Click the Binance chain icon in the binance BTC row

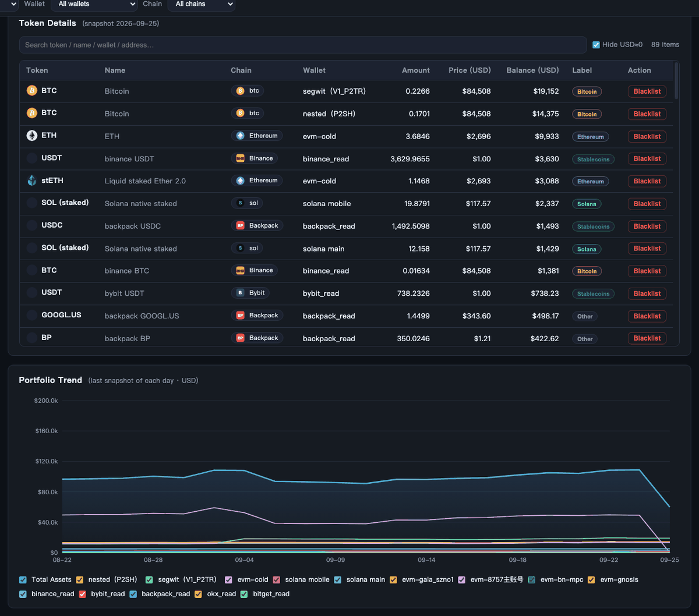240,270
